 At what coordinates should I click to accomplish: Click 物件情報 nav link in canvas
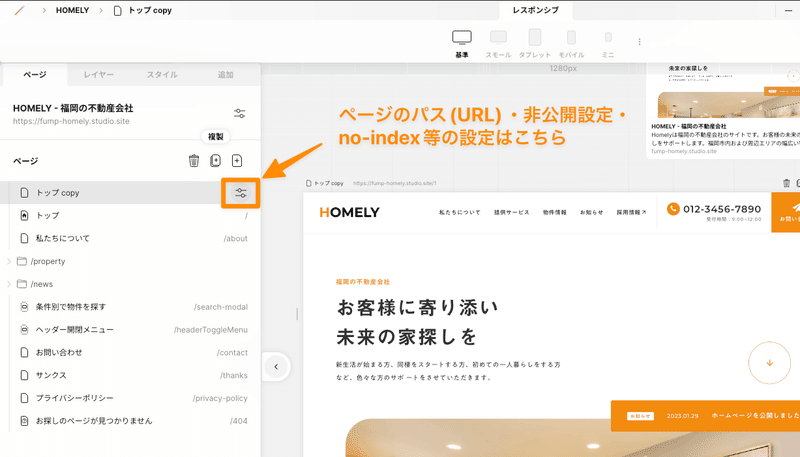click(555, 212)
